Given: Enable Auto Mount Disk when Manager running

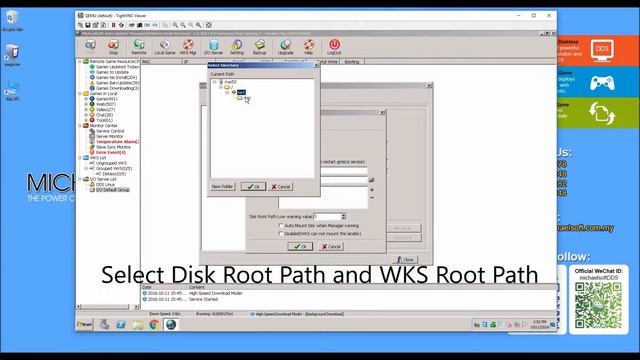Looking at the screenshot, I should 281,225.
